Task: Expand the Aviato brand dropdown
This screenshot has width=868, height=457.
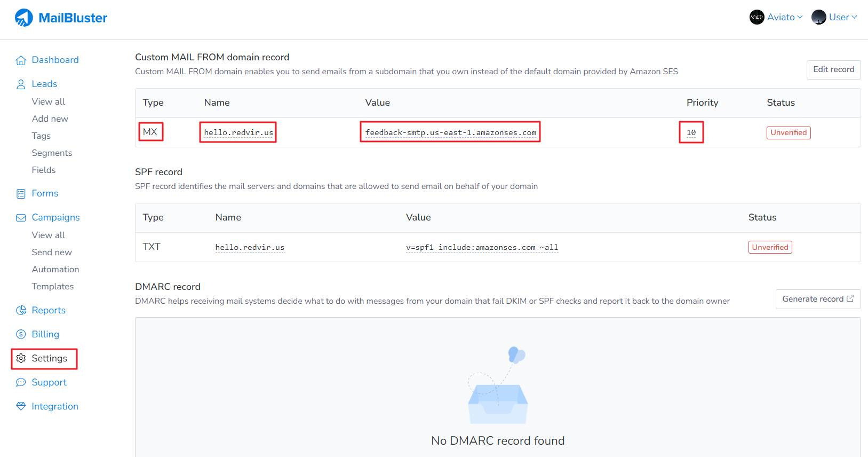Action: pos(776,17)
